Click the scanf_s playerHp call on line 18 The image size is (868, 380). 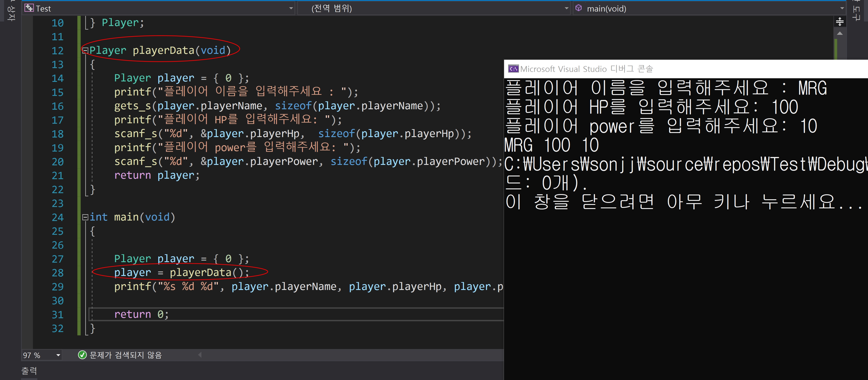coord(293,134)
